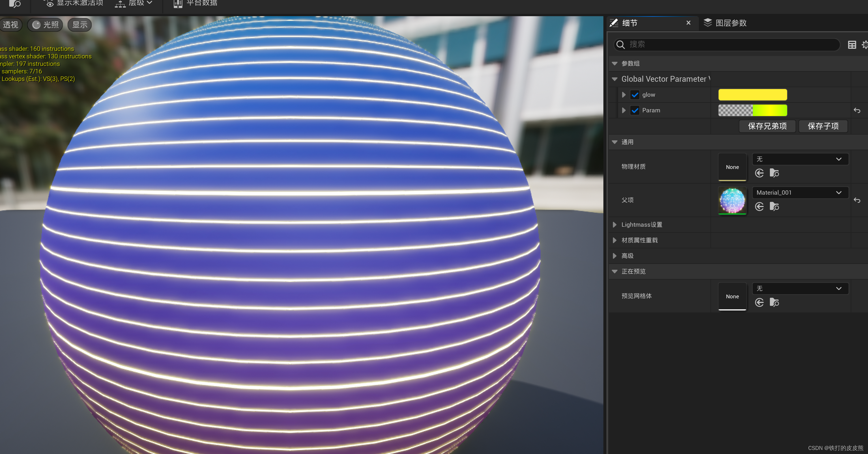Use selected asset for 父项
The width and height of the screenshot is (868, 454).
click(x=759, y=207)
